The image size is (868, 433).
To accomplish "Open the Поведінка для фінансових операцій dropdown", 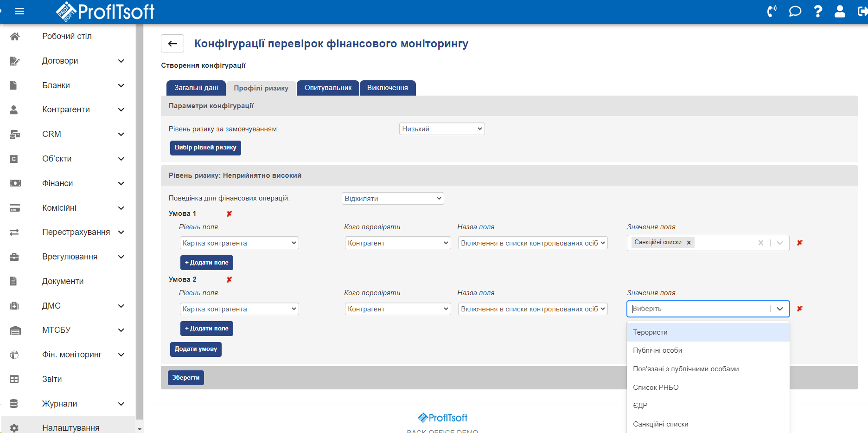I will [x=392, y=199].
